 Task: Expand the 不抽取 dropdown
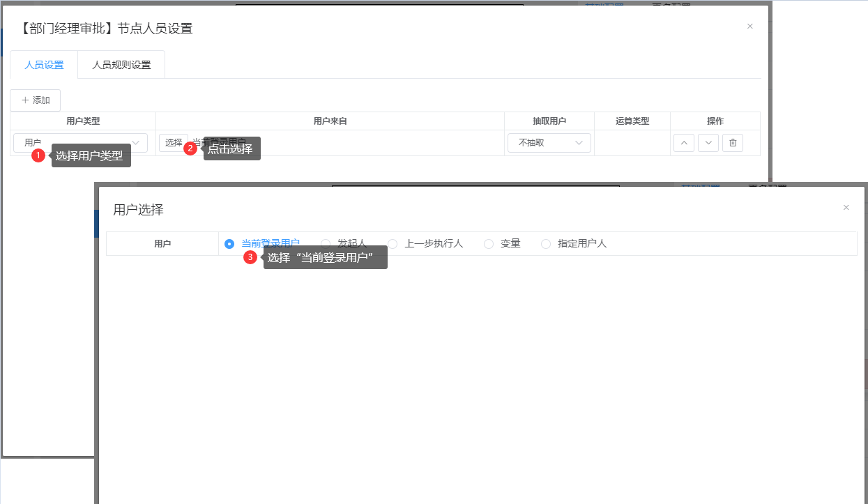pos(549,143)
